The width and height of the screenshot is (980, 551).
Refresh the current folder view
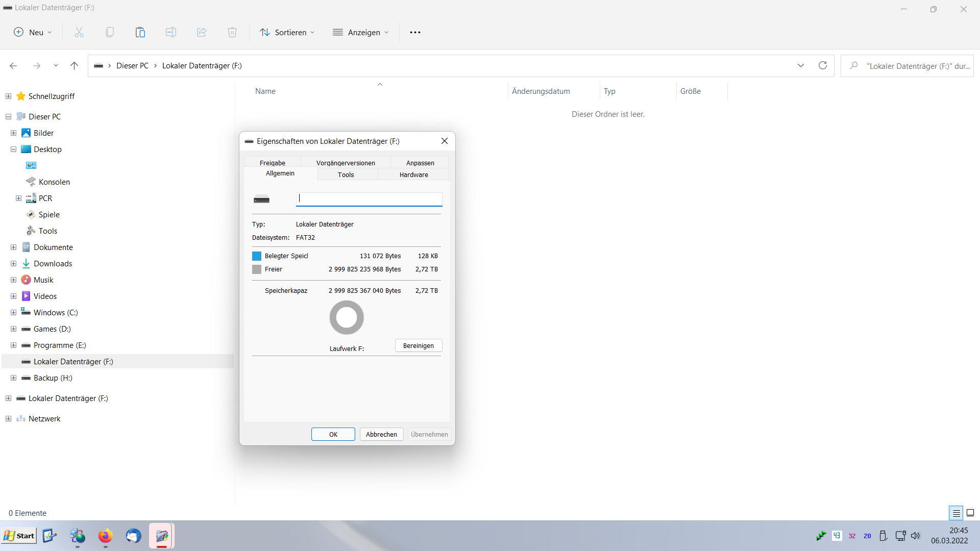click(x=823, y=65)
